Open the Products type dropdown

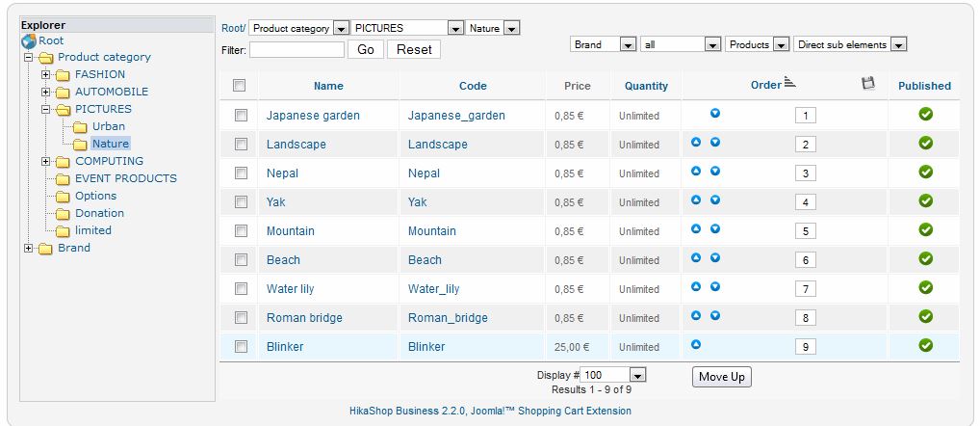click(758, 44)
